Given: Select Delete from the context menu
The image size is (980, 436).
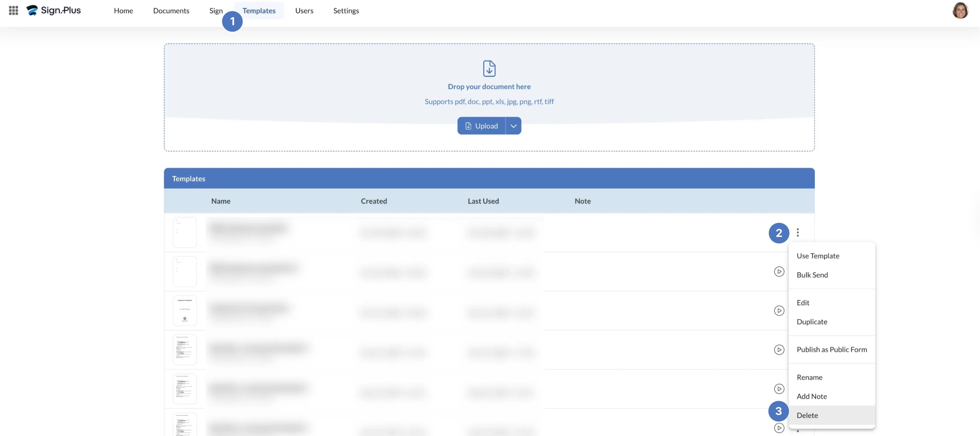Looking at the screenshot, I should pos(807,415).
